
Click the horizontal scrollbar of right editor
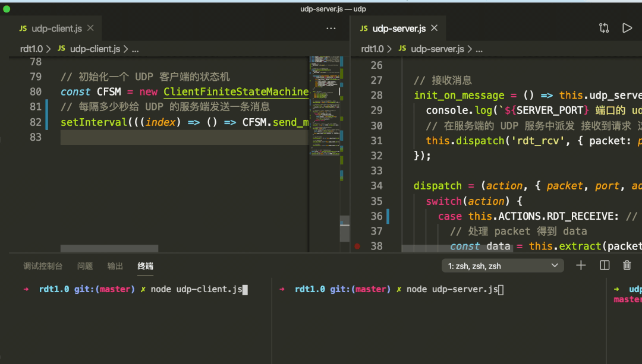tap(457, 248)
